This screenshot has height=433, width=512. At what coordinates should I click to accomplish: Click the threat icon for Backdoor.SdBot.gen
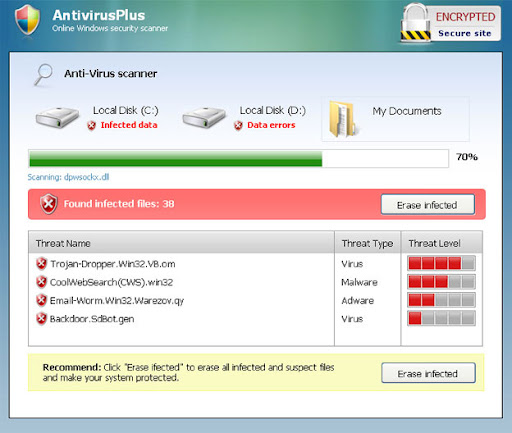(41, 319)
